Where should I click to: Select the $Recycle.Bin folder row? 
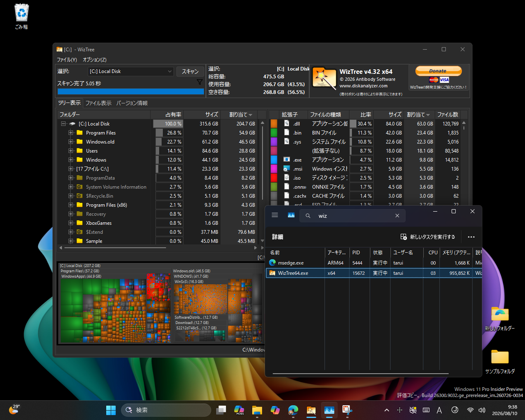tap(158, 196)
